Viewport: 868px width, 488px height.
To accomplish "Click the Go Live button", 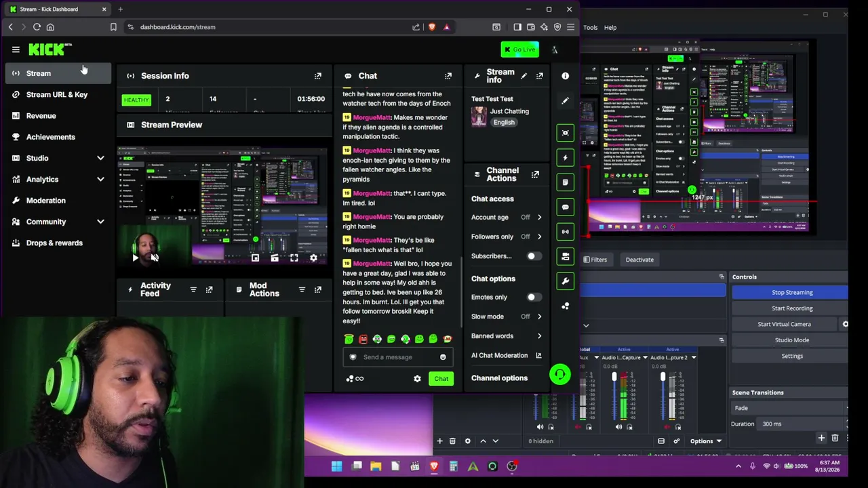I will pos(520,49).
